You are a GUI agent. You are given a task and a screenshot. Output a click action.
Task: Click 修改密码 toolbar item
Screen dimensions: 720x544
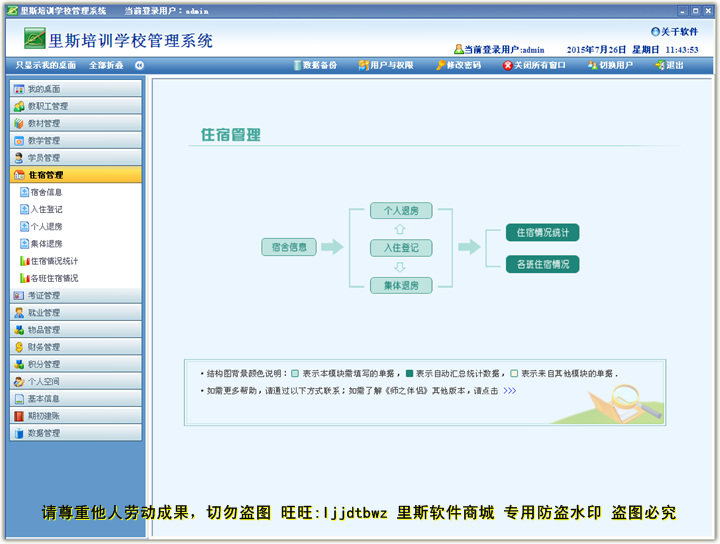click(x=458, y=65)
